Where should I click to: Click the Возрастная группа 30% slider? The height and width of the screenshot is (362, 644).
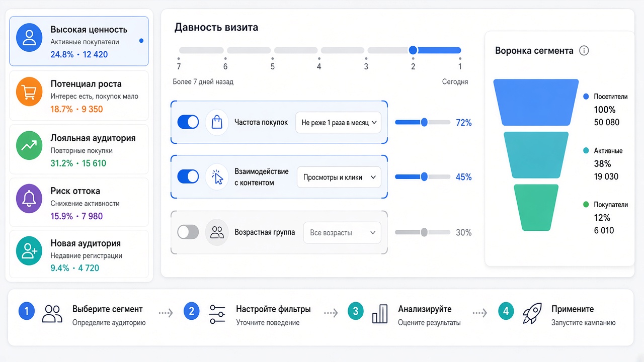pos(423,232)
